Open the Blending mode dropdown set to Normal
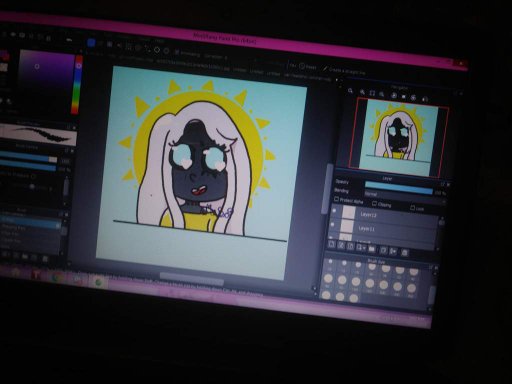 [x=398, y=195]
